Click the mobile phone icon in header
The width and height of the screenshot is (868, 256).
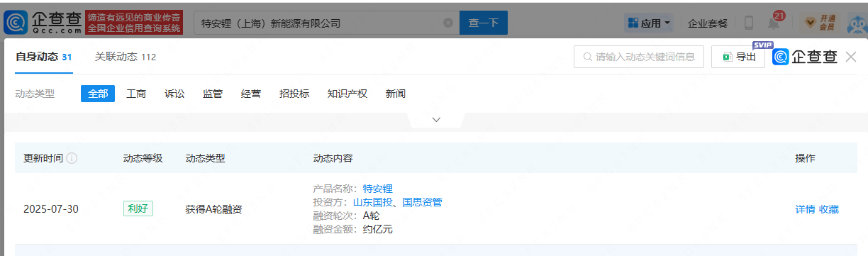point(749,23)
